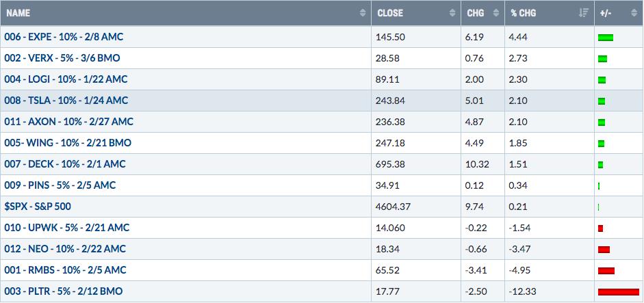Click the green bar for EXPE row

coord(606,38)
